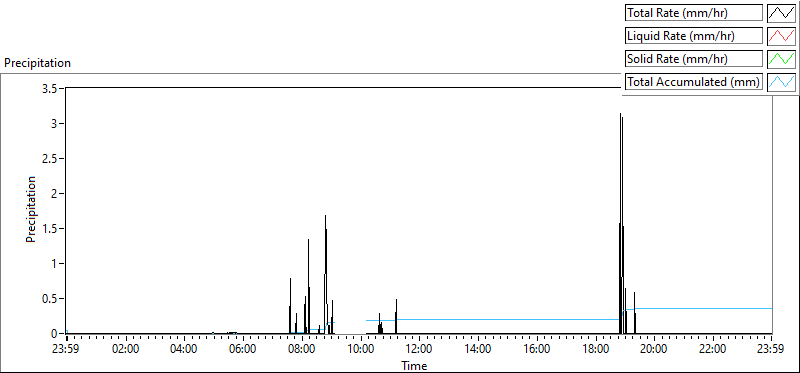The image size is (800, 373).
Task: Click the 10:00 x-axis time label
Action: (x=361, y=350)
